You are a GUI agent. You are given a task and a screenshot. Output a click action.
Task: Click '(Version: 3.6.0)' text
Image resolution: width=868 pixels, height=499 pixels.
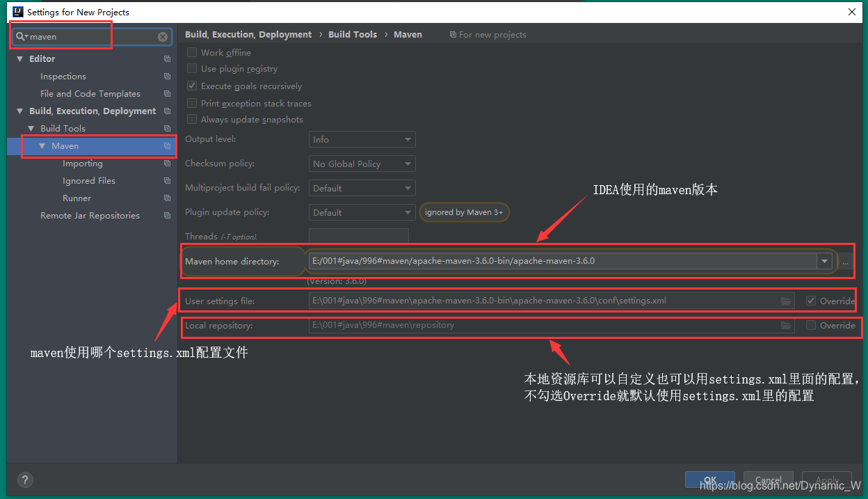337,281
